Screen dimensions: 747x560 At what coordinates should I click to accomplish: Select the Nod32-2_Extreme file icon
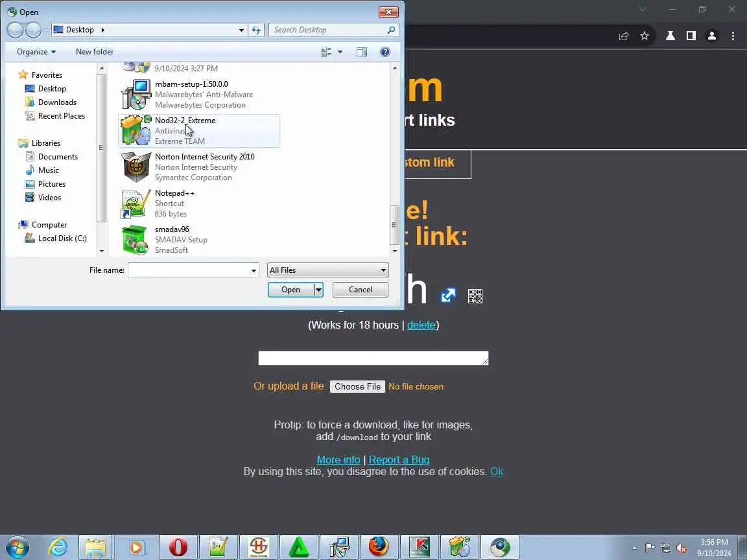(x=136, y=130)
